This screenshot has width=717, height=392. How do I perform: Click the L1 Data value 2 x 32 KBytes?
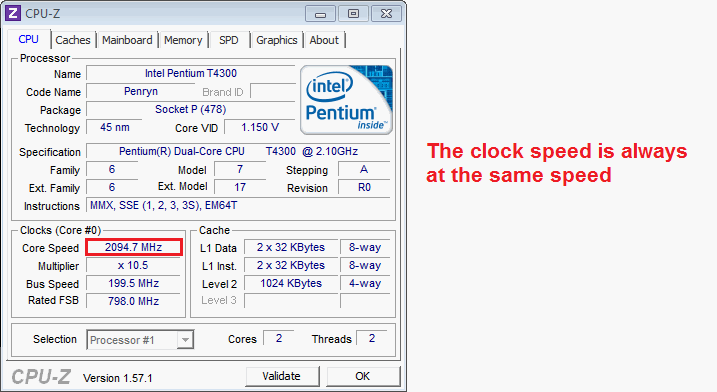click(291, 247)
